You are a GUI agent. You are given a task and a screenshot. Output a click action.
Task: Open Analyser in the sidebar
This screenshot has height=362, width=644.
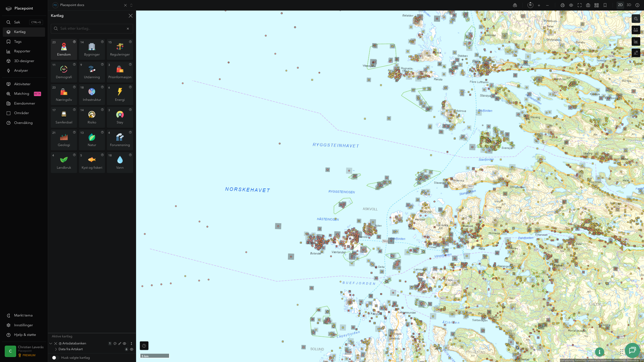[24, 71]
